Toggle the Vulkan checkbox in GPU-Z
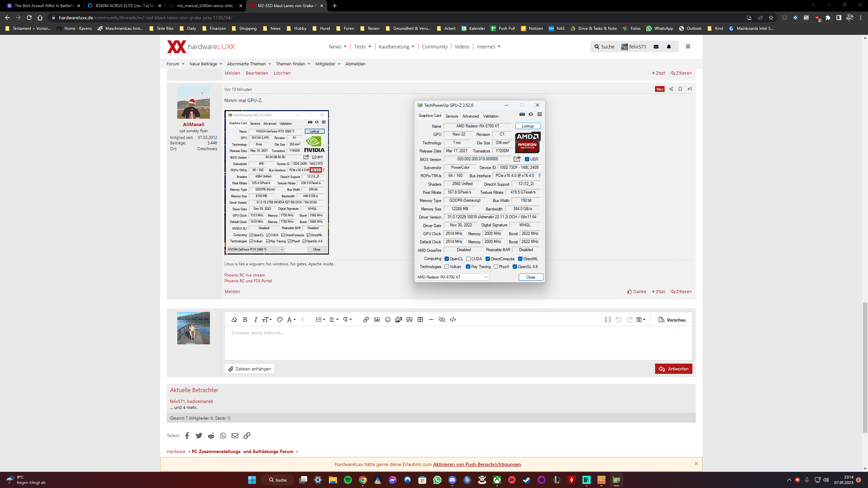This screenshot has height=488, width=868. click(447, 267)
